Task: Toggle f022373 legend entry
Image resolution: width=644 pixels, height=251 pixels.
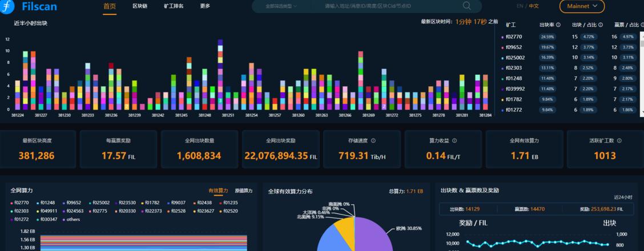Action: coord(151,211)
